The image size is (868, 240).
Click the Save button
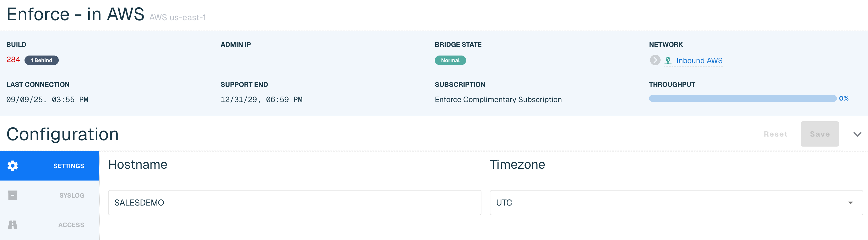(x=820, y=134)
